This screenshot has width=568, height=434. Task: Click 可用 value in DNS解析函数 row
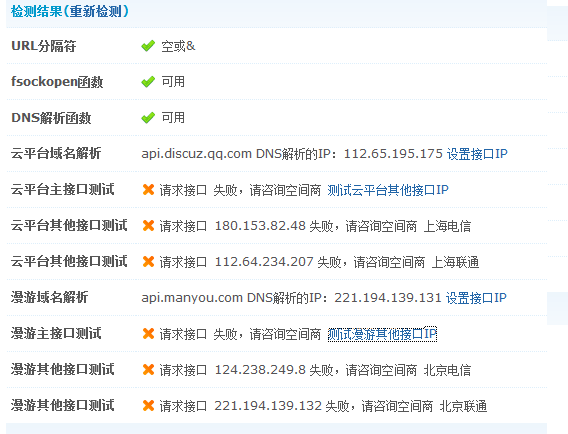click(173, 117)
